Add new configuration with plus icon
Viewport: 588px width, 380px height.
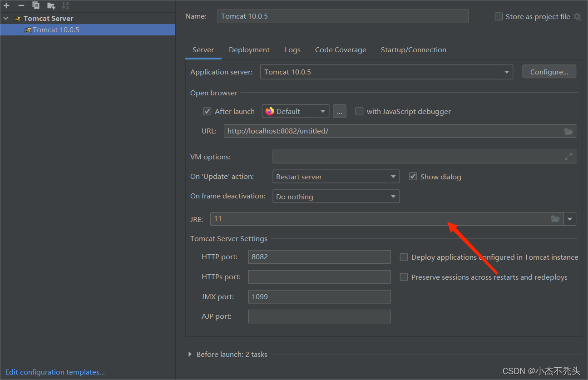tap(6, 5)
